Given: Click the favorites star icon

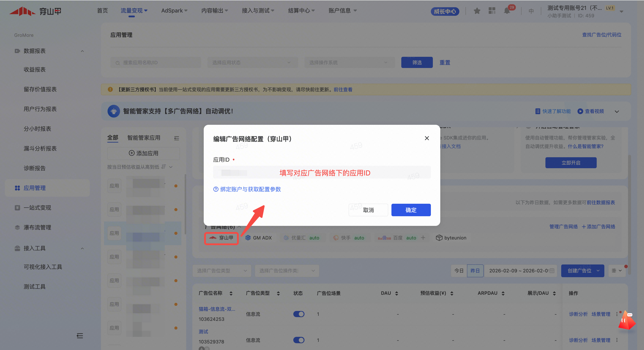Looking at the screenshot, I should click(477, 11).
